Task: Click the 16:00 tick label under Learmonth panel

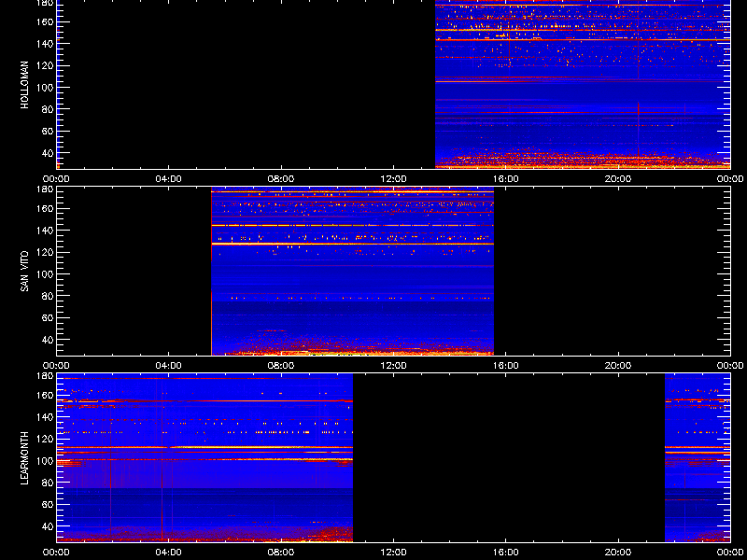Action: pyautogui.click(x=506, y=553)
